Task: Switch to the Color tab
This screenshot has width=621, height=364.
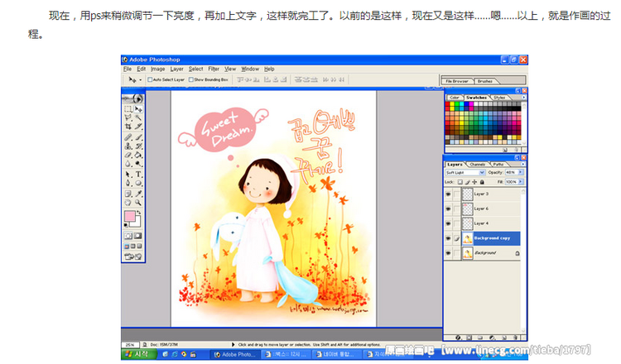Action: click(455, 98)
